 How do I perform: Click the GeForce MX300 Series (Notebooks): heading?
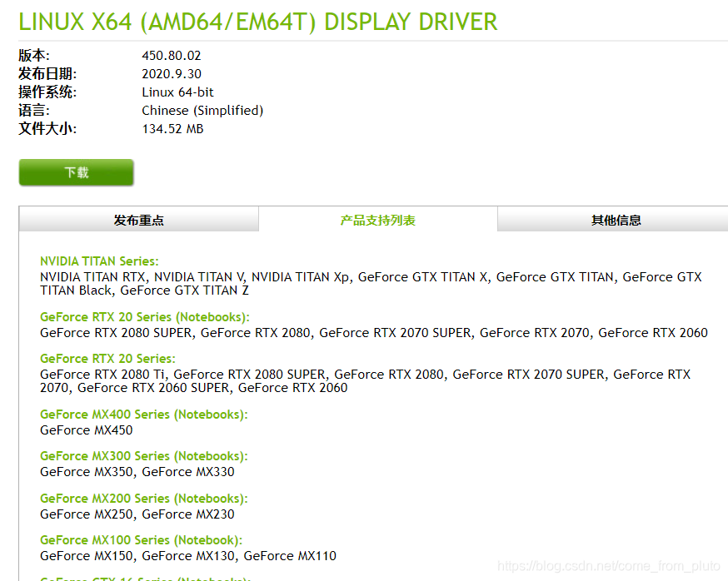click(144, 456)
